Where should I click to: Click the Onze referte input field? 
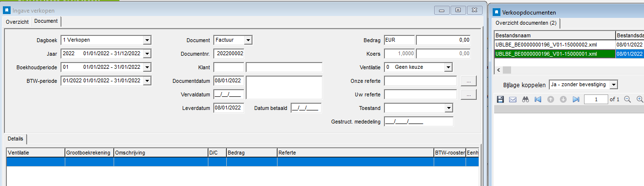point(421,80)
